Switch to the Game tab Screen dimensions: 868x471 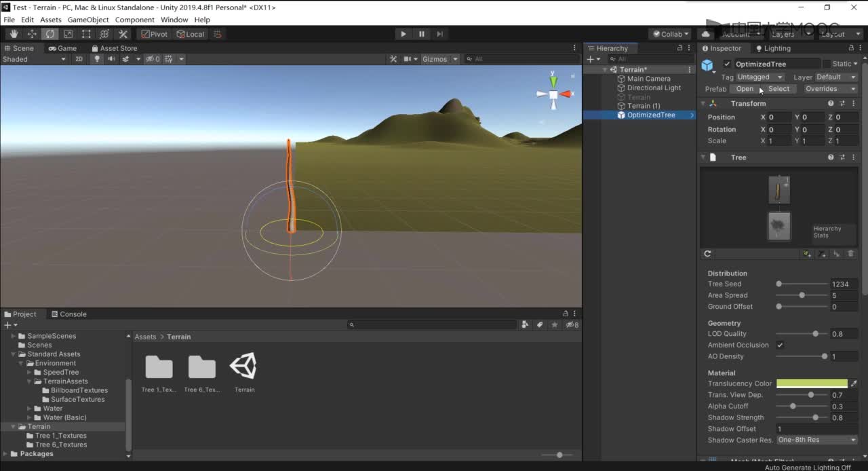coord(62,48)
